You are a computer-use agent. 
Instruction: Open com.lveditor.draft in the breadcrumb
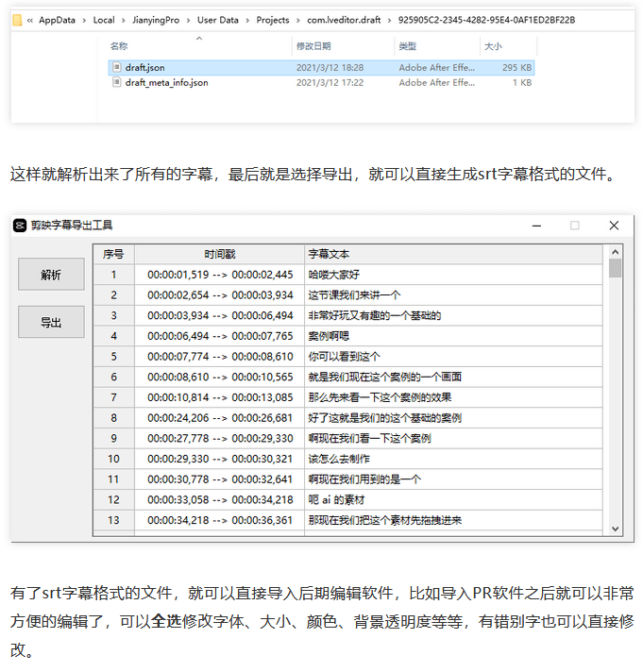click(344, 20)
